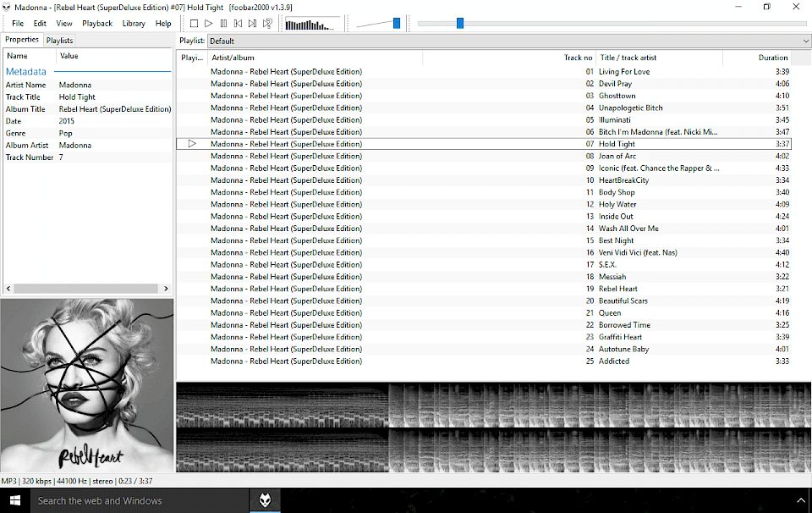Select the track Queen
The width and height of the screenshot is (812, 513).
(484, 313)
